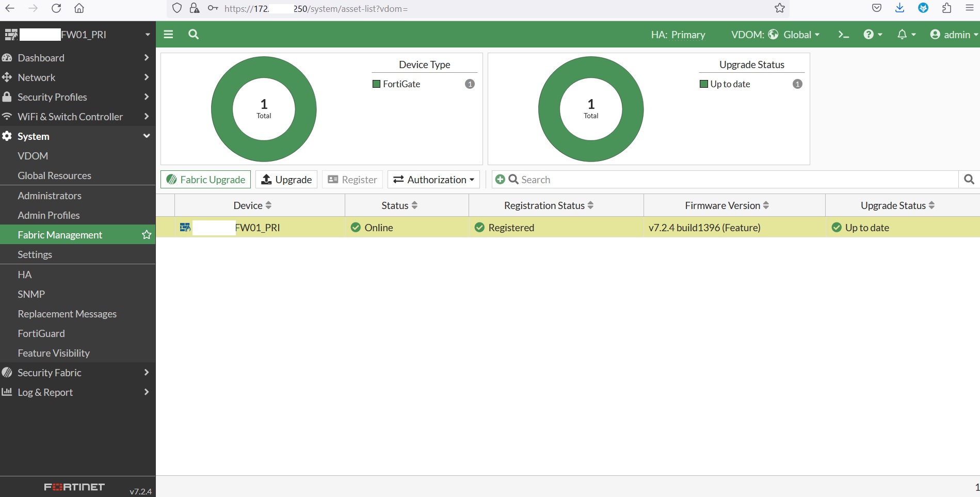Click the Upgrade Status donut chart ring
Screen dimensions: 980x497
coord(550,109)
